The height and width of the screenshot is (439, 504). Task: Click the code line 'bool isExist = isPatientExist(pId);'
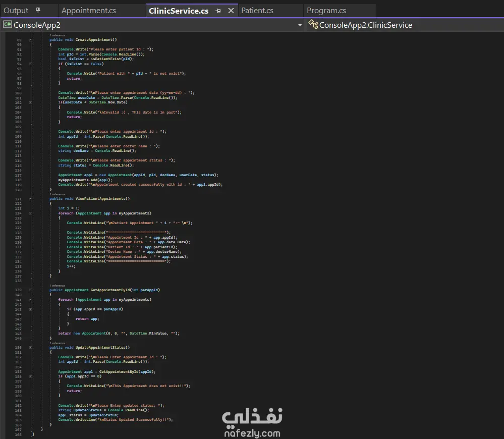96,59
